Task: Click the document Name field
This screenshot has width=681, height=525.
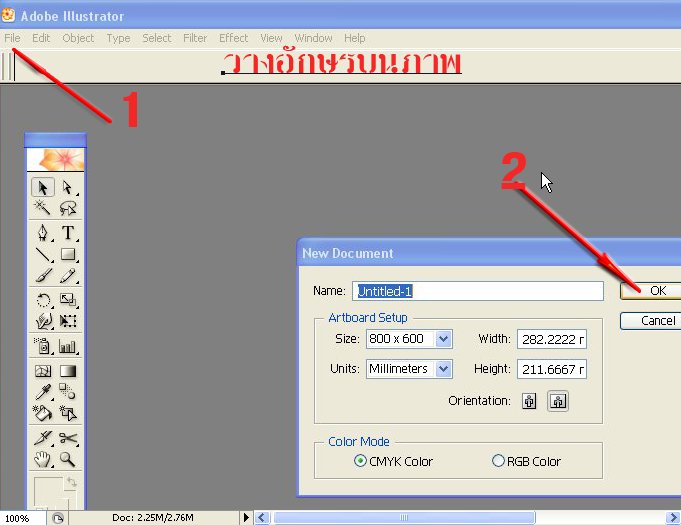Action: [x=478, y=291]
